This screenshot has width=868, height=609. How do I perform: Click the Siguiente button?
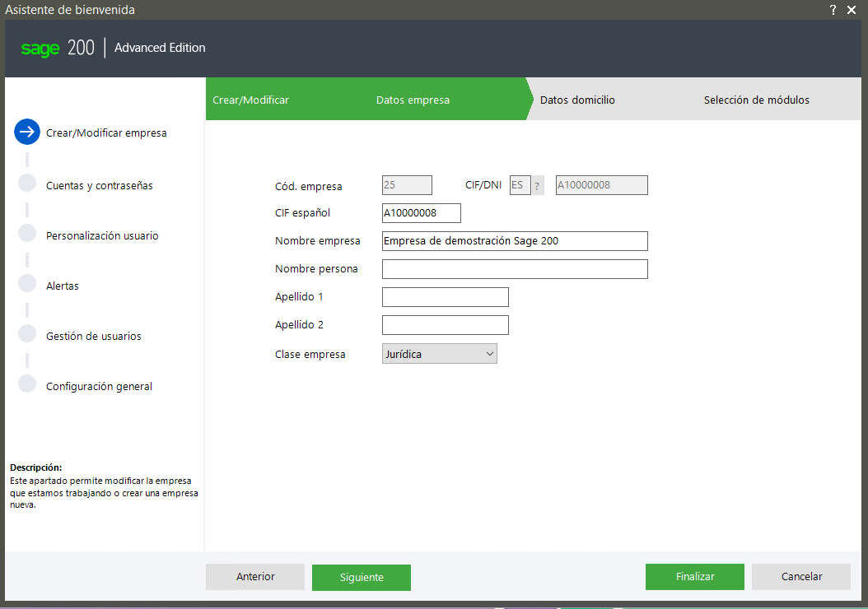(362, 578)
